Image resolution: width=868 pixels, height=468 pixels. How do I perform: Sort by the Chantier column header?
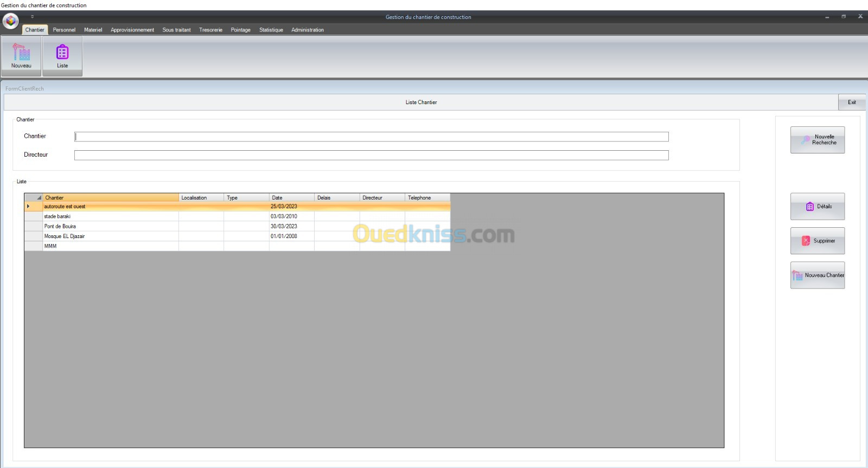click(111, 197)
